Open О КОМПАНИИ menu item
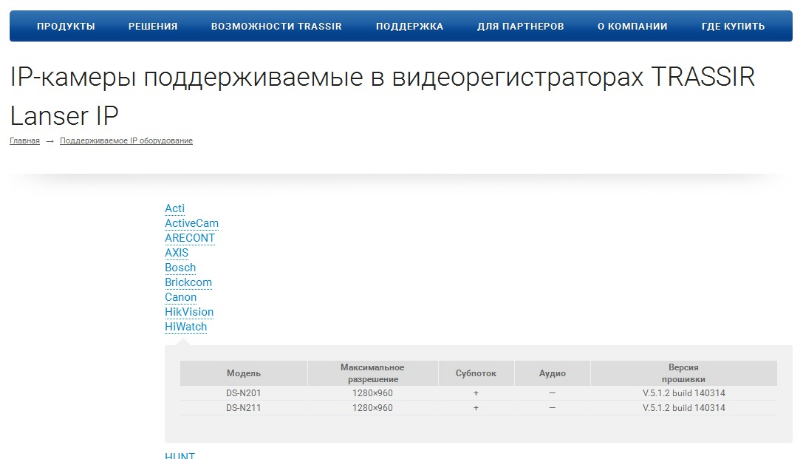This screenshot has height=459, width=800. tap(633, 27)
